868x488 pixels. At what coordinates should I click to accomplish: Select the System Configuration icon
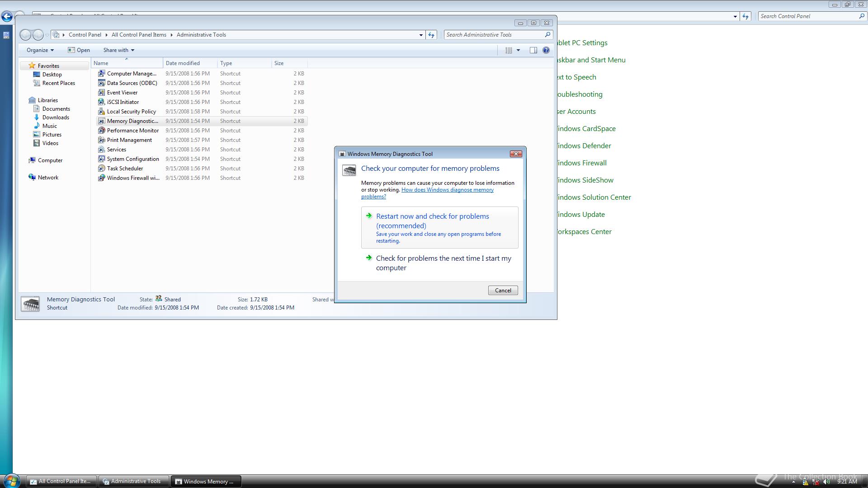pos(102,159)
